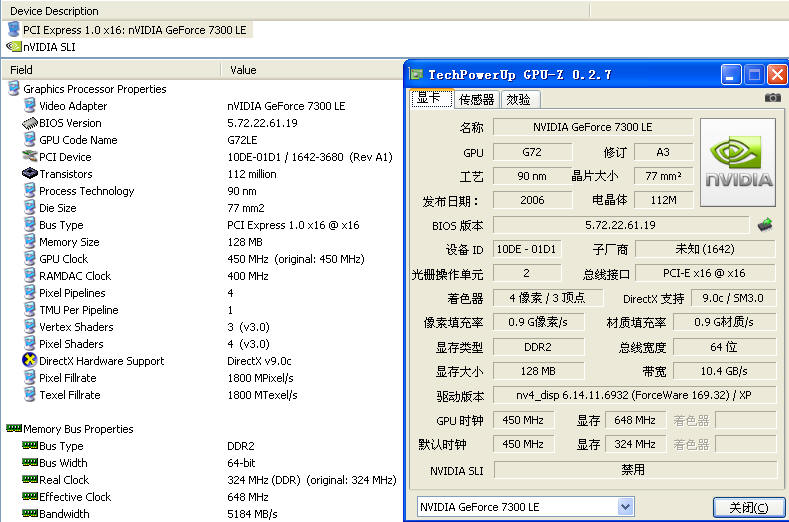
Task: Click the BIOS version field 5.72.22.61.19 in GPU-Z
Action: click(620, 225)
